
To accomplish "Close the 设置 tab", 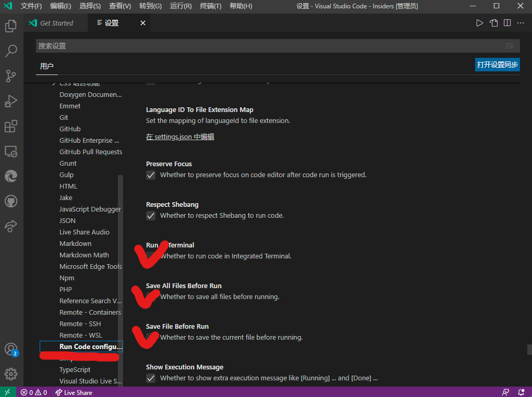I will (143, 23).
